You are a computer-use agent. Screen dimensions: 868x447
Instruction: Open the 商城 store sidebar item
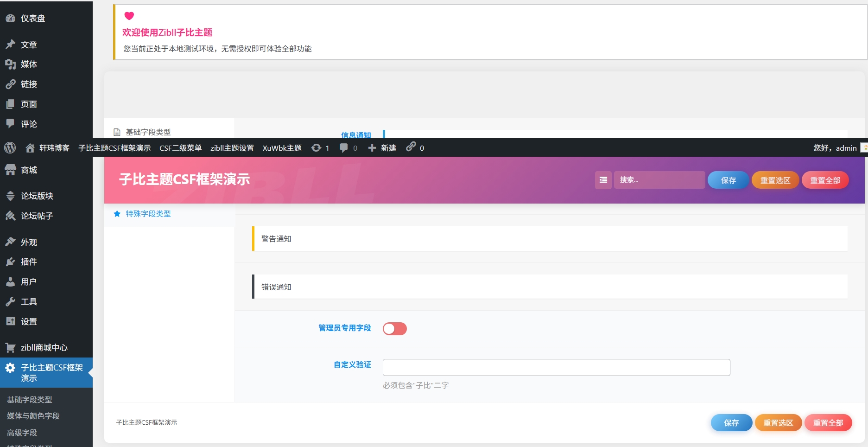tap(29, 170)
